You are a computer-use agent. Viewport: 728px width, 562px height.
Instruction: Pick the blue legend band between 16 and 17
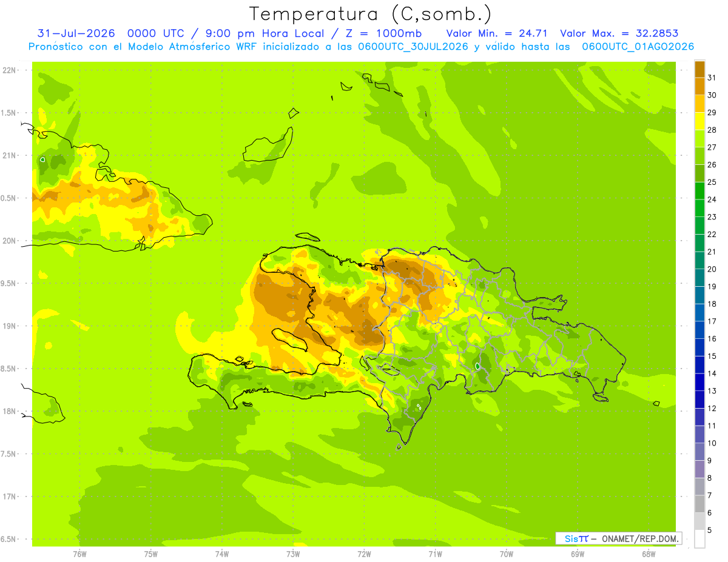coord(699,330)
